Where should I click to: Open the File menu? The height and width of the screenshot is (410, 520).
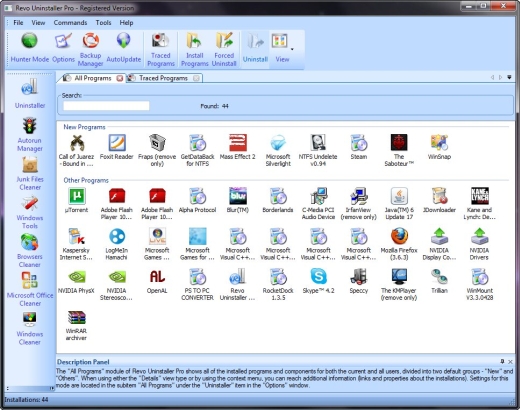(18, 23)
